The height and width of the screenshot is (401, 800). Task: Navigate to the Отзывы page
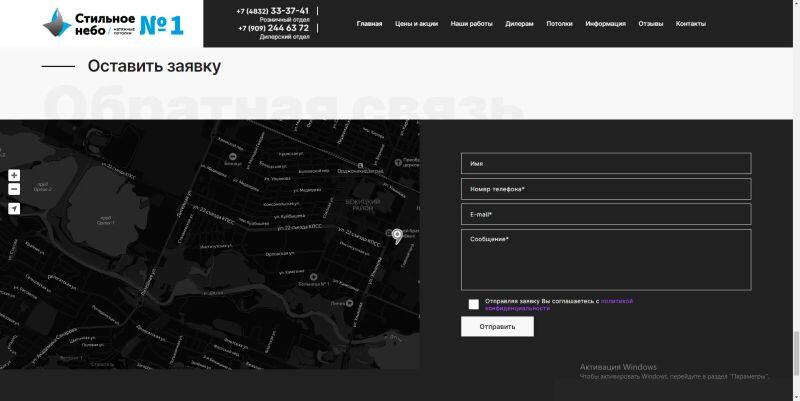(x=651, y=23)
